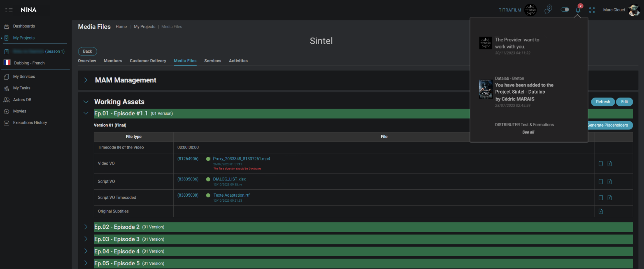
Task: Open the chat messages icon
Action: click(548, 10)
